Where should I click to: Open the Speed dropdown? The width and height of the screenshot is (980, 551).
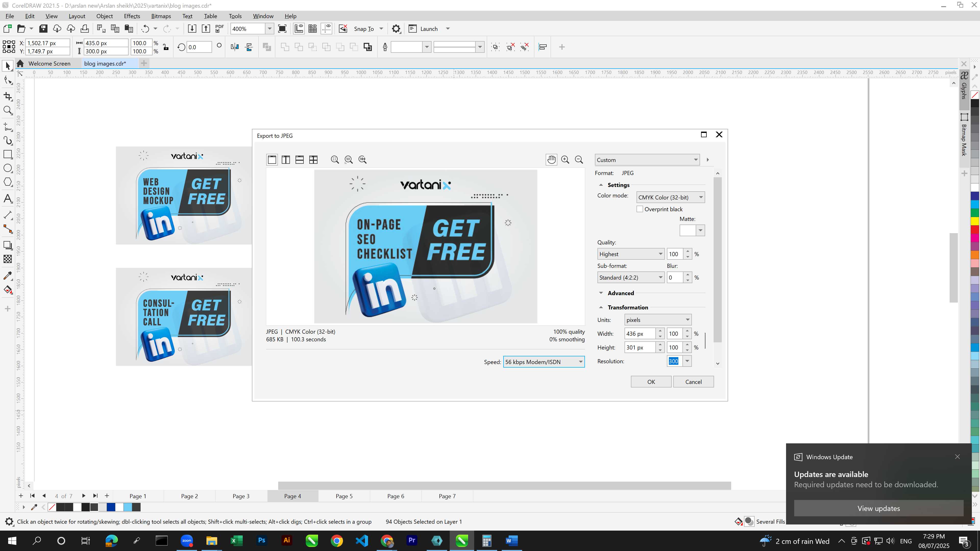click(544, 362)
